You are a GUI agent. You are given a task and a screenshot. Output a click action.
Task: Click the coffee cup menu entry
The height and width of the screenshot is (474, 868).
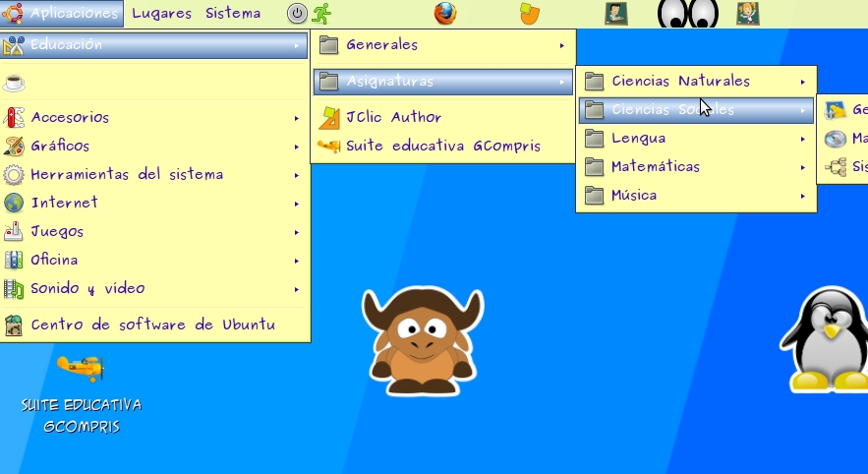tap(16, 83)
